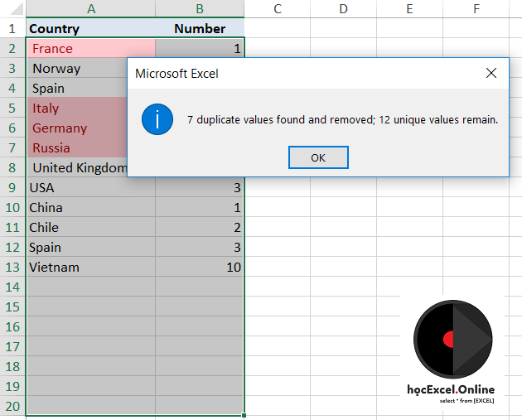Click the number cell beside Chile

200,227
